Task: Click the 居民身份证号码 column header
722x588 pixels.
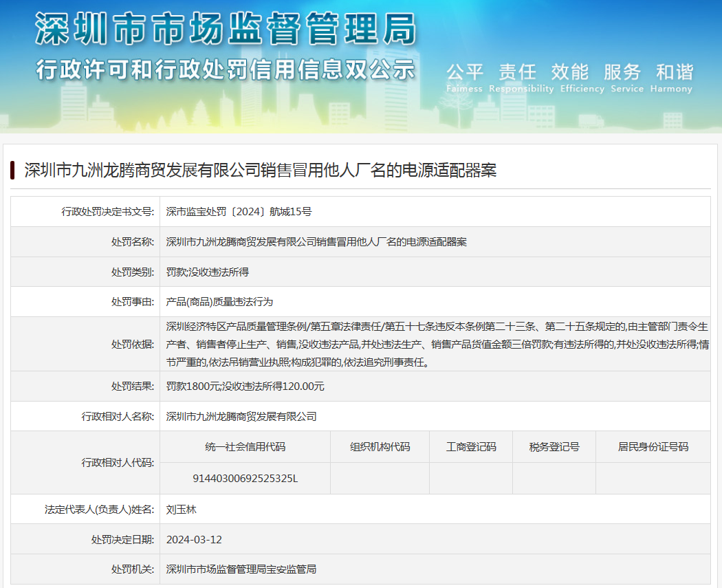Action: click(653, 447)
